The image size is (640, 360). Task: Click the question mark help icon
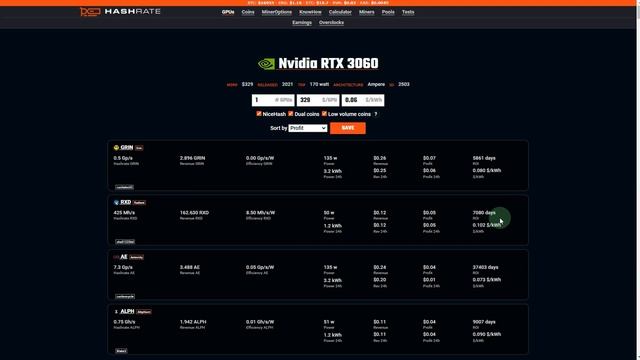pos(376,114)
